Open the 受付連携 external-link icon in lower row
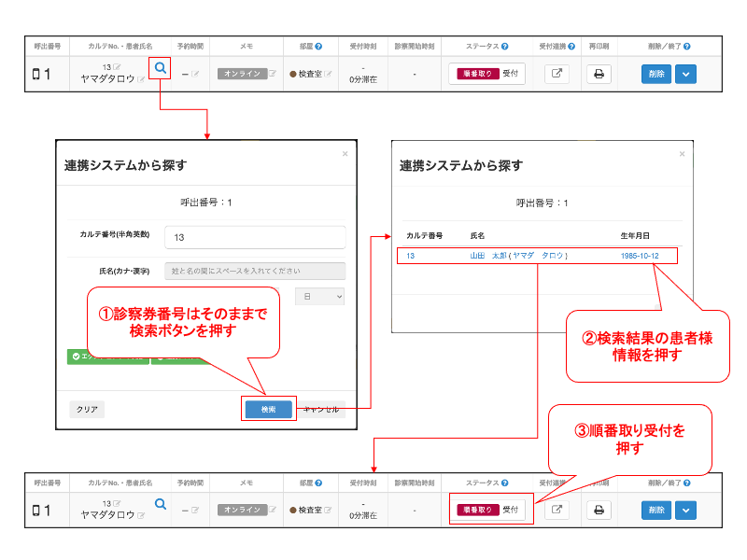The image size is (747, 560). [x=557, y=510]
